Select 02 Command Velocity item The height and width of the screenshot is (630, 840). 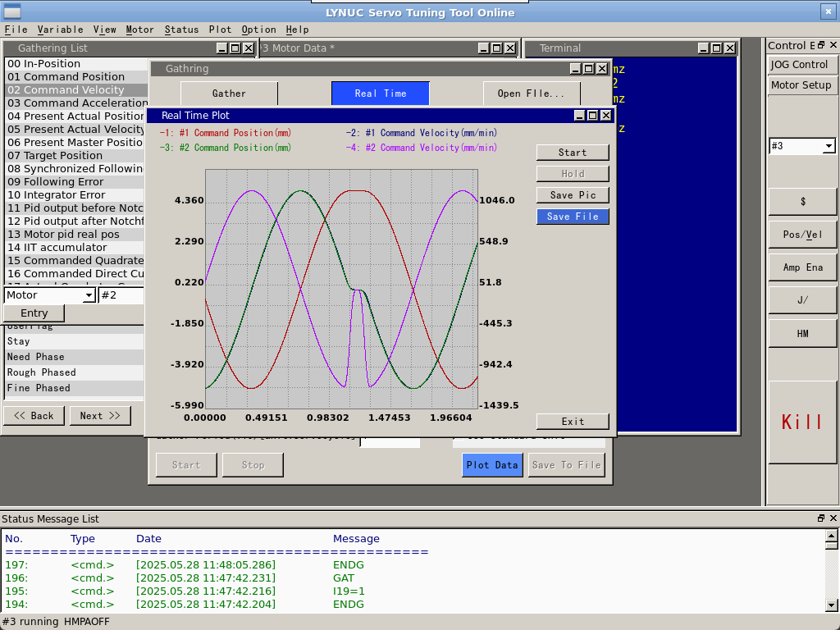coord(76,90)
